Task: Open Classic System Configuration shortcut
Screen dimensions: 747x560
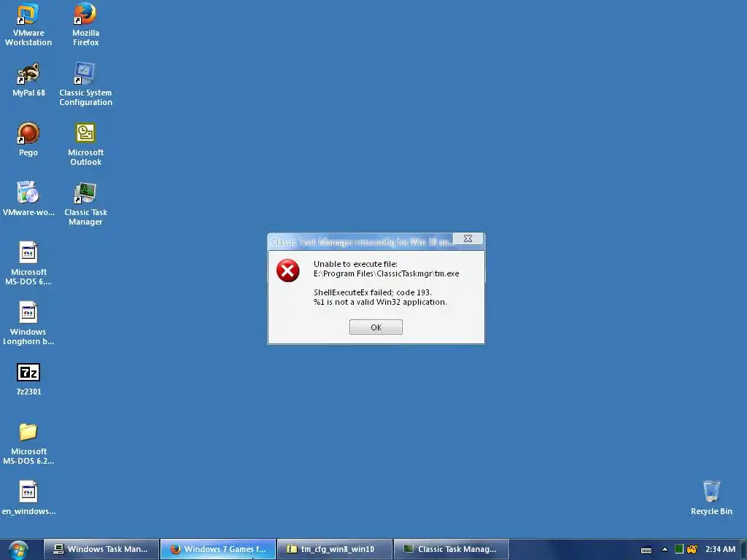Action: [x=85, y=85]
